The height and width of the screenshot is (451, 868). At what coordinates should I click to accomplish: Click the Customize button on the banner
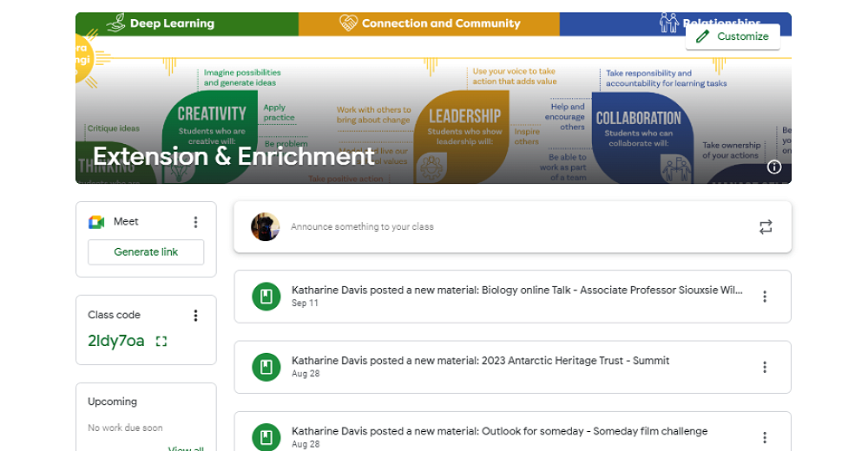733,36
